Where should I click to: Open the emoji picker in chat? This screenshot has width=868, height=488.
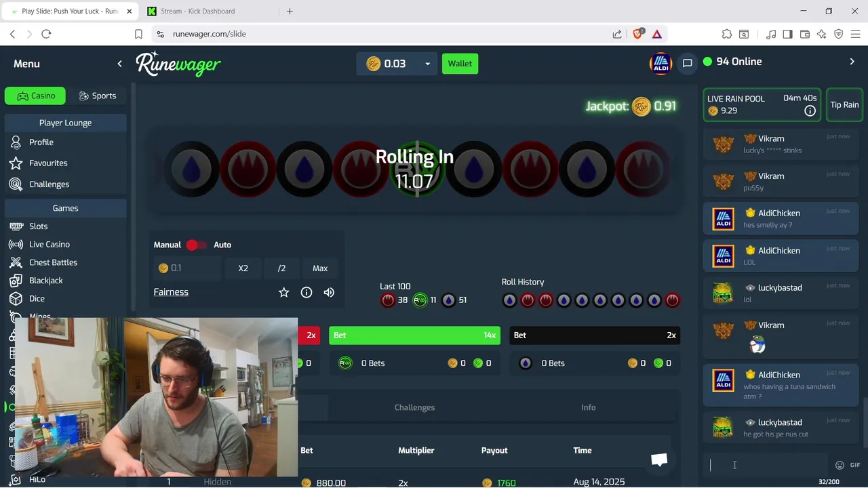840,465
